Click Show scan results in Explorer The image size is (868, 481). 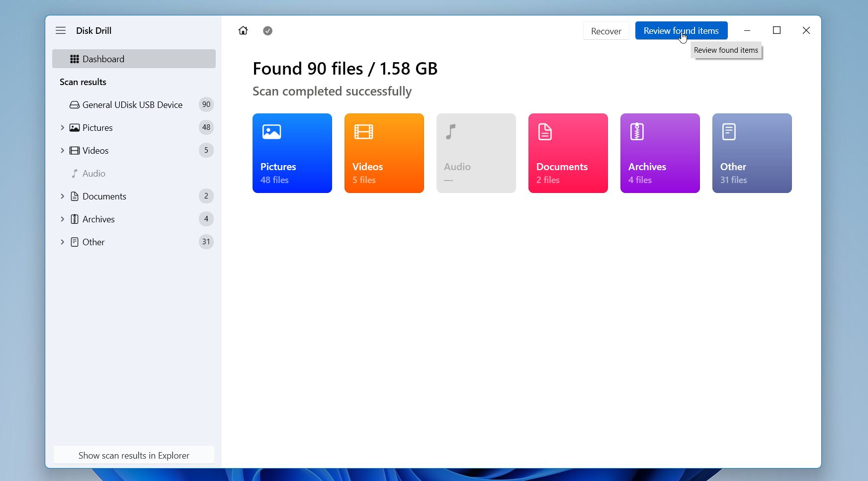coord(134,455)
